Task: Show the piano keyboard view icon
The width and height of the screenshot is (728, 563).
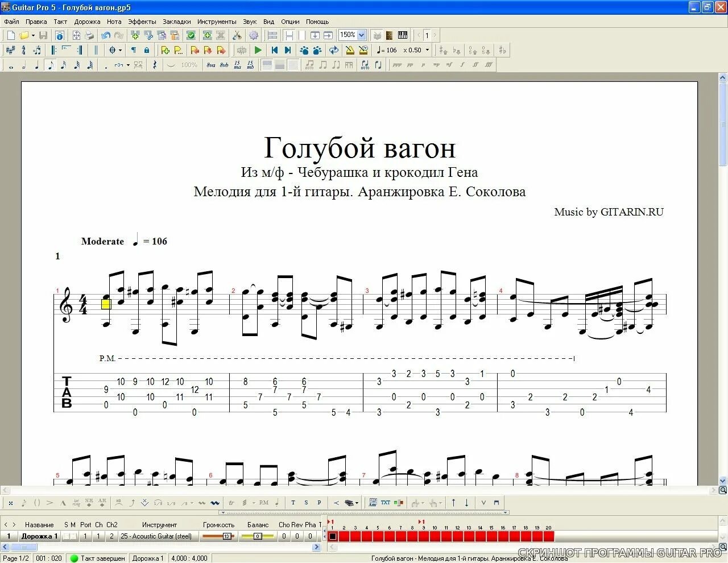Action: [403, 35]
